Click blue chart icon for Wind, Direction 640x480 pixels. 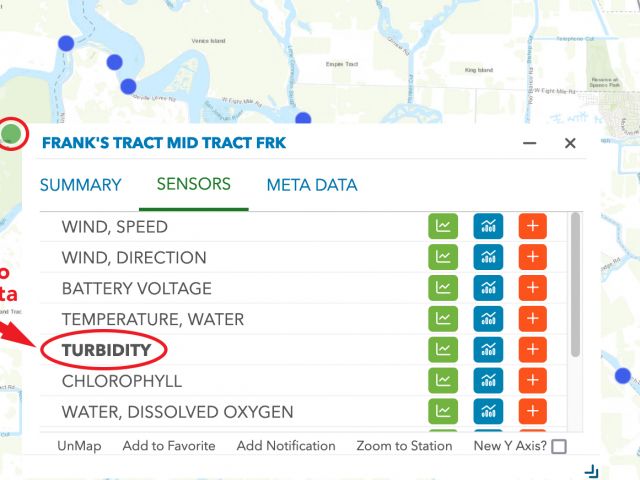click(x=488, y=257)
